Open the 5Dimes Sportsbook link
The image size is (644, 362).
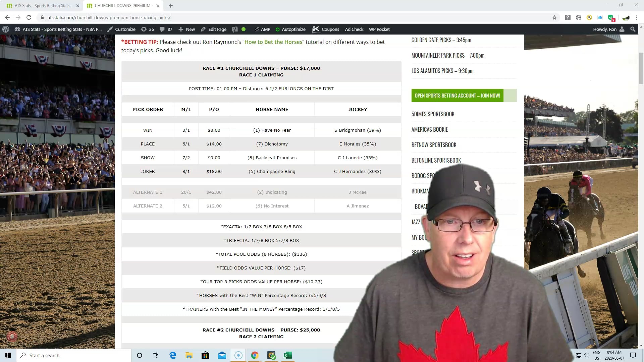pyautogui.click(x=433, y=114)
